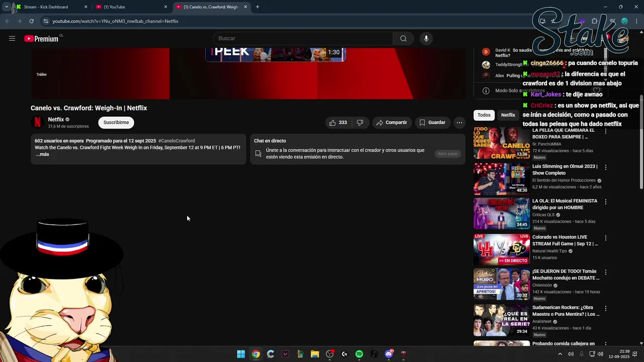Viewport: 644px width, 362px height.
Task: Open the more actions three-dot menu
Action: coord(459,122)
